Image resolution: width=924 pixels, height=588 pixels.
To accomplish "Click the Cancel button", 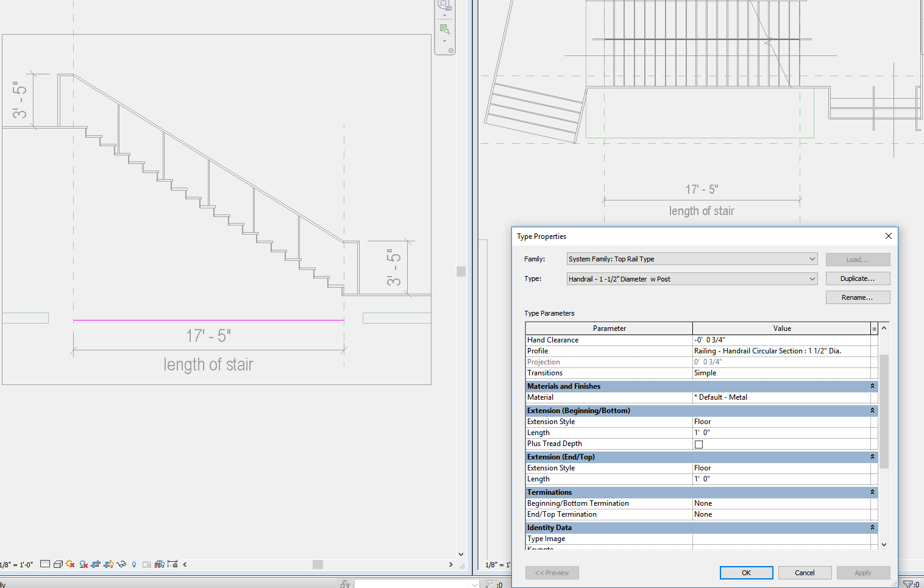I will coord(804,573).
